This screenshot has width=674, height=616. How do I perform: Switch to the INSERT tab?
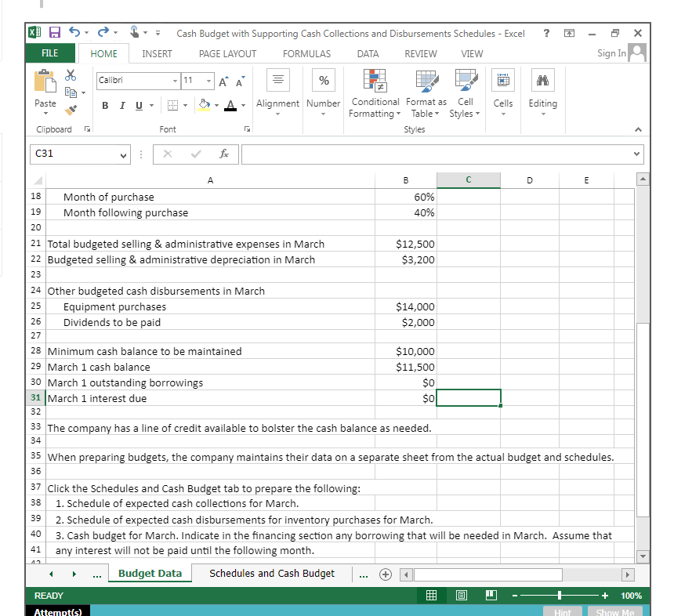pos(157,54)
